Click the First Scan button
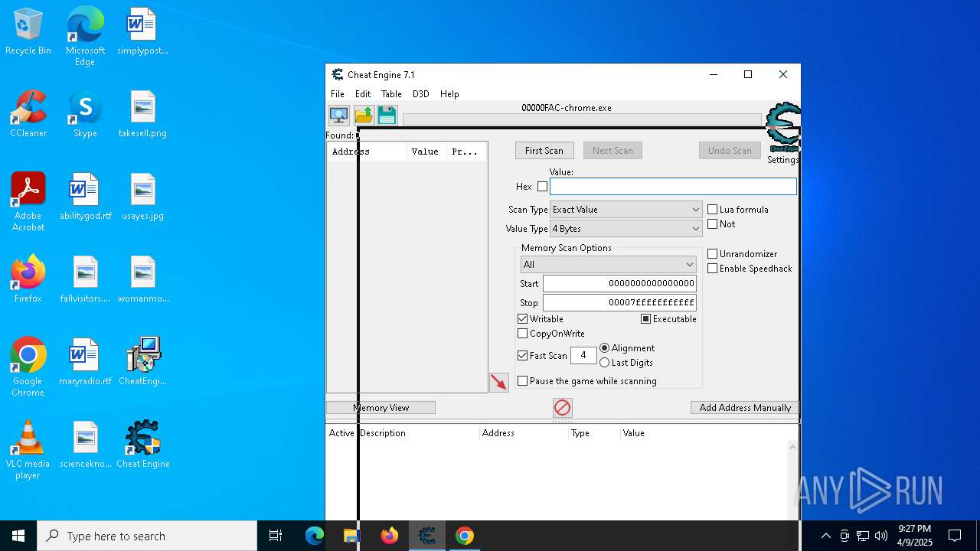Image resolution: width=980 pixels, height=551 pixels. point(544,151)
